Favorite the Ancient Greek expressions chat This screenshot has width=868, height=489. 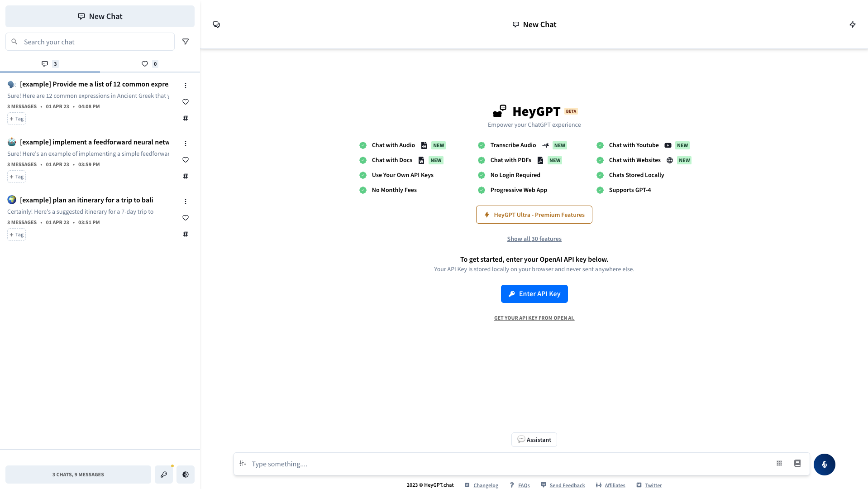coord(186,102)
